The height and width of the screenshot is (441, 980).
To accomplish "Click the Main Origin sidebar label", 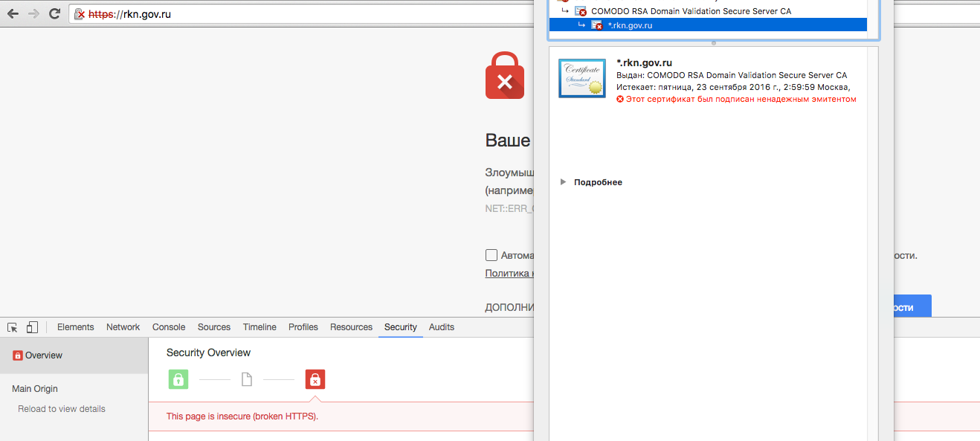I will (x=35, y=389).
